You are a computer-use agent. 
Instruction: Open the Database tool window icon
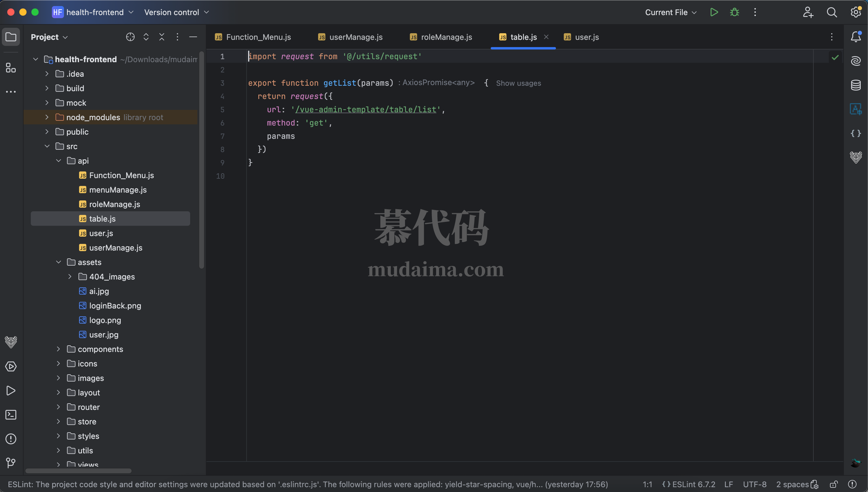point(856,85)
